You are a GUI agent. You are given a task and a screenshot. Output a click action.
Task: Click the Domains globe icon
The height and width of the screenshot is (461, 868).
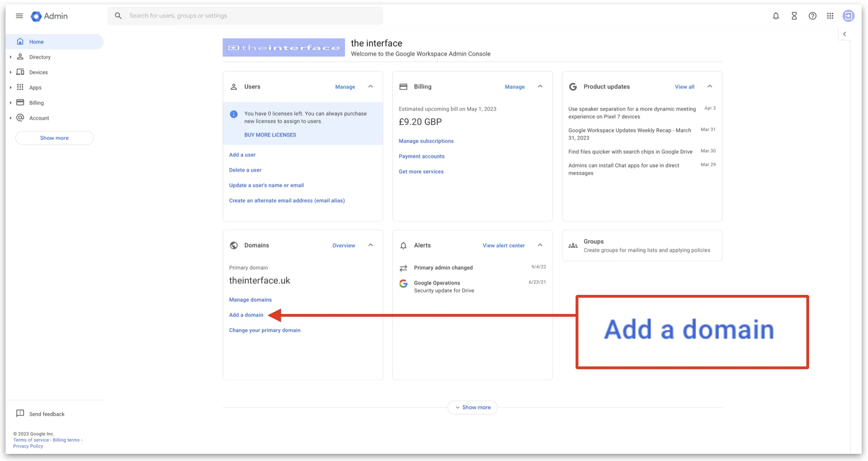pos(234,245)
